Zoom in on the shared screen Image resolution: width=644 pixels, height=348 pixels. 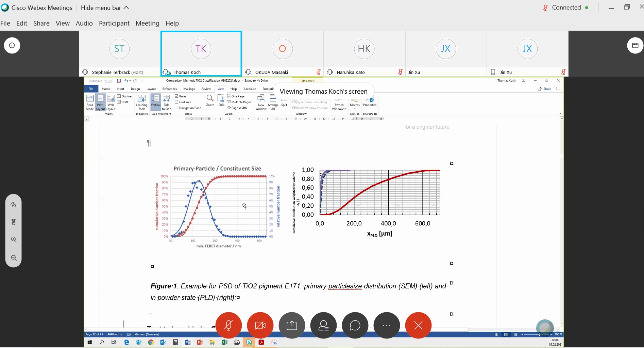click(14, 240)
